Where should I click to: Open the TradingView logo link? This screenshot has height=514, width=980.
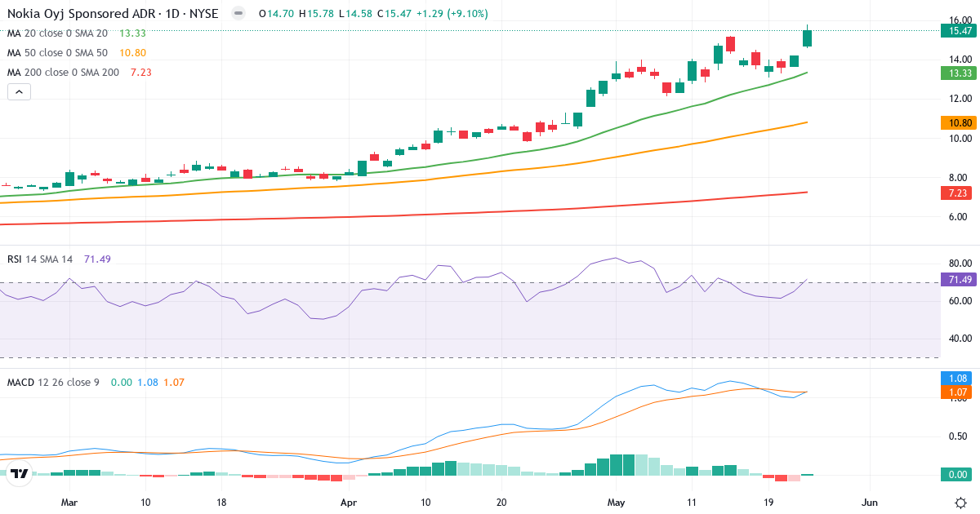20,473
